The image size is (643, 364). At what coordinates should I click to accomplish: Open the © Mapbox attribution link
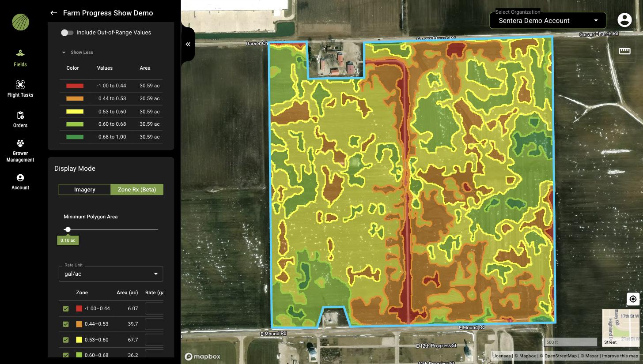click(525, 356)
